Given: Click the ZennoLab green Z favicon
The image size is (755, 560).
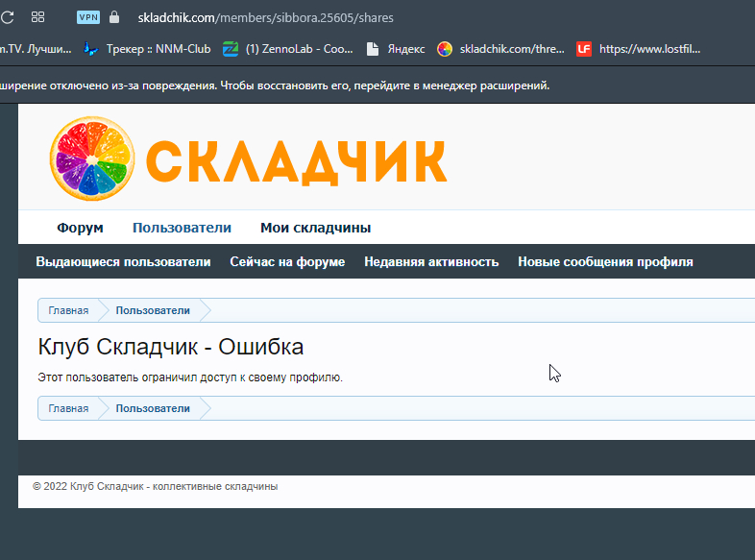Looking at the screenshot, I should (231, 49).
